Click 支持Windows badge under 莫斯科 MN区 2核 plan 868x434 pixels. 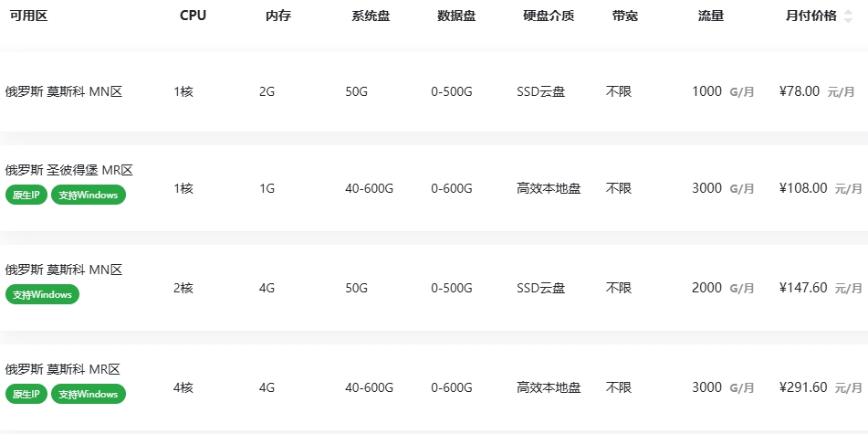43,294
